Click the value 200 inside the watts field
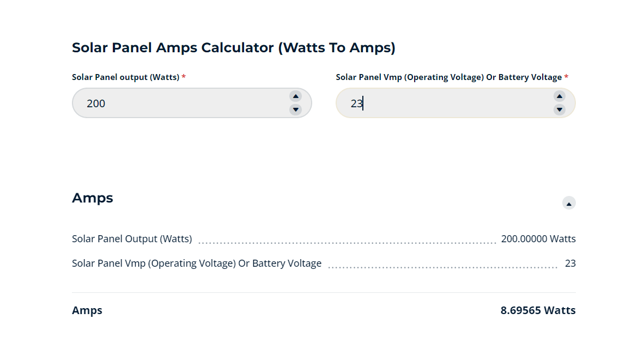Image resolution: width=644 pixels, height=362 pixels. click(x=96, y=103)
